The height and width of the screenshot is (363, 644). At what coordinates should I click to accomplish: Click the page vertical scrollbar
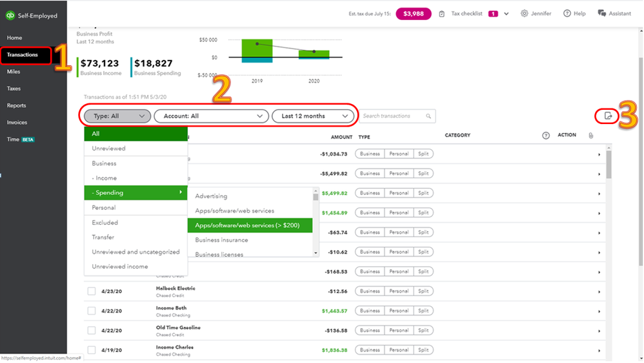click(x=641, y=160)
